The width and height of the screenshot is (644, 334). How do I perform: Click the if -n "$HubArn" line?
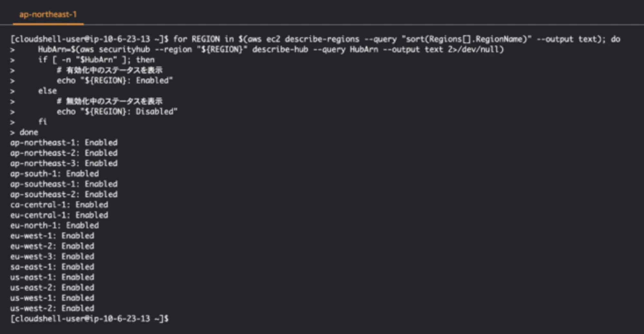pyautogui.click(x=96, y=60)
